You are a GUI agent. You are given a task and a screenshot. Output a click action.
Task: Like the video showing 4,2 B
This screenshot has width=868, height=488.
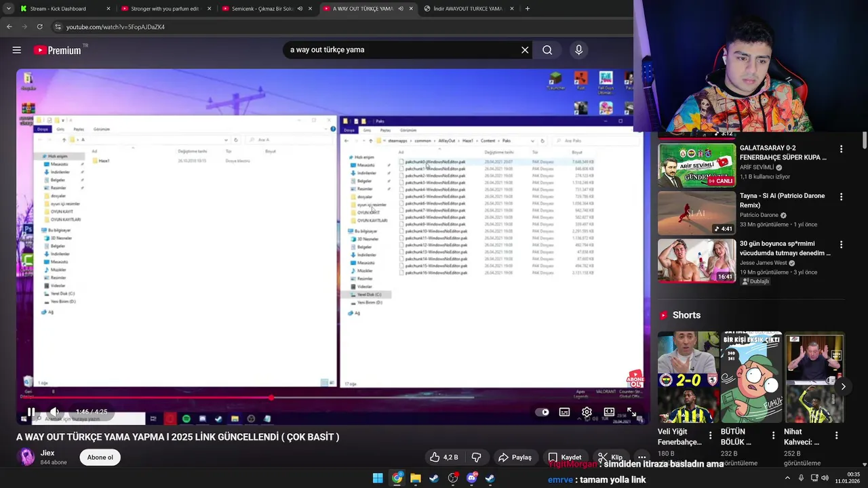443,457
